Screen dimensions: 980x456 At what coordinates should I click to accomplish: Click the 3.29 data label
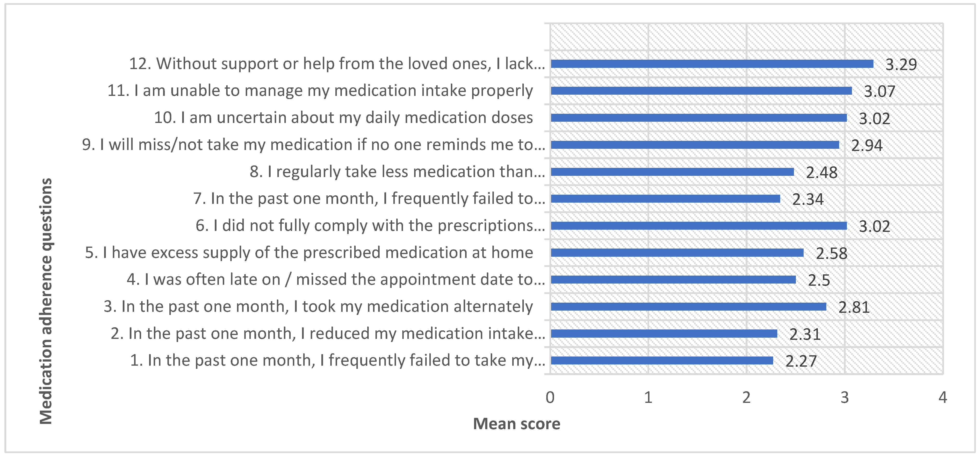[x=901, y=65]
